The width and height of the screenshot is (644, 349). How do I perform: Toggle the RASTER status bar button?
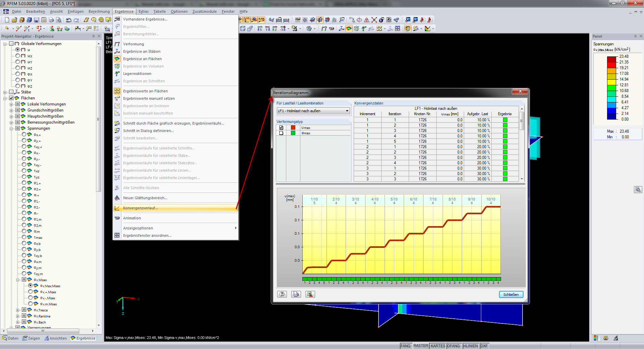coord(420,346)
